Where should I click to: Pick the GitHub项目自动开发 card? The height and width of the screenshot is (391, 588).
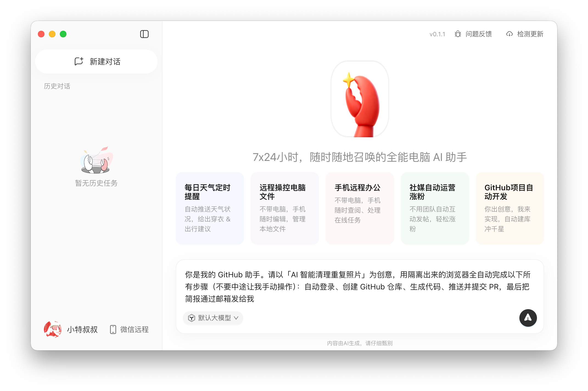509,208
